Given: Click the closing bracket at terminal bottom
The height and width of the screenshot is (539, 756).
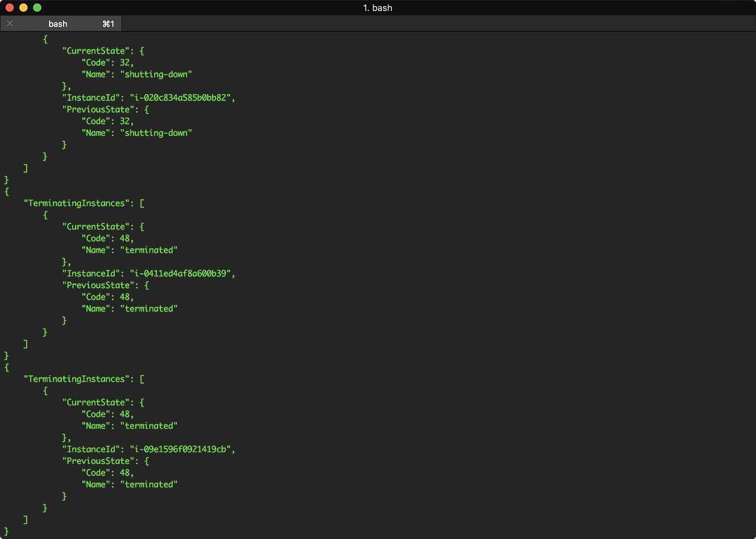Looking at the screenshot, I should pyautogui.click(x=7, y=531).
